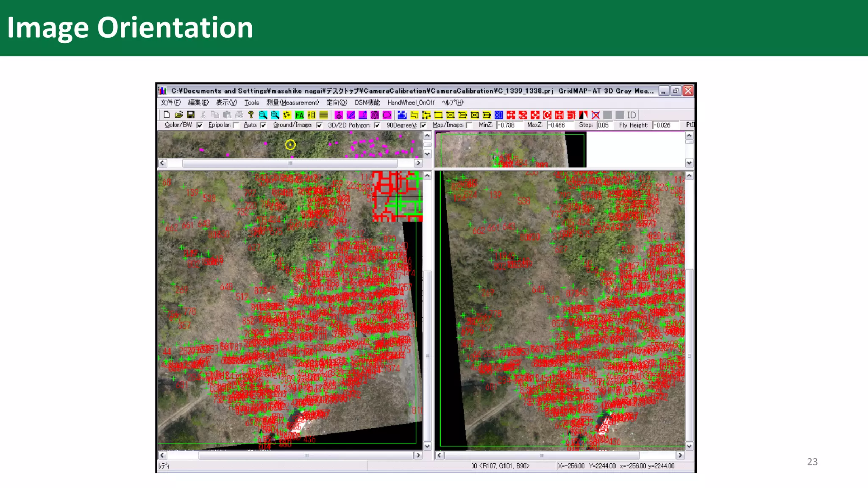Open the 定向(O) menu
This screenshot has width=868, height=488.
click(337, 103)
